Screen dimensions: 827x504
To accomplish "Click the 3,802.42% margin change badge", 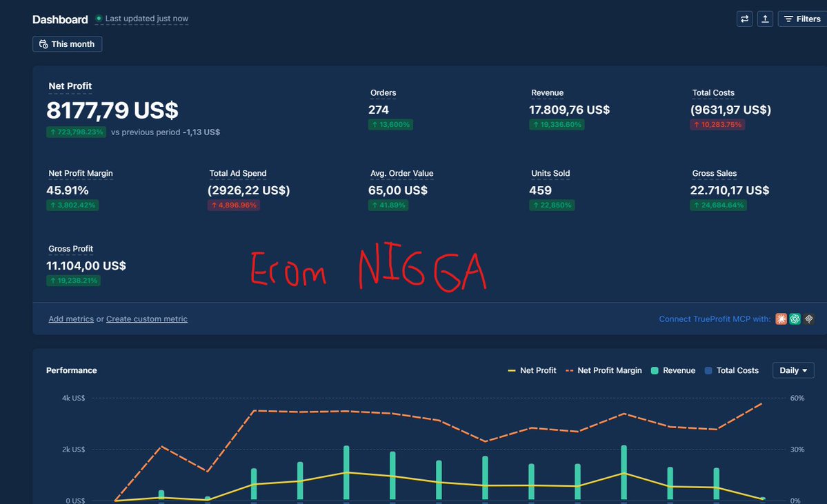I will (x=72, y=205).
